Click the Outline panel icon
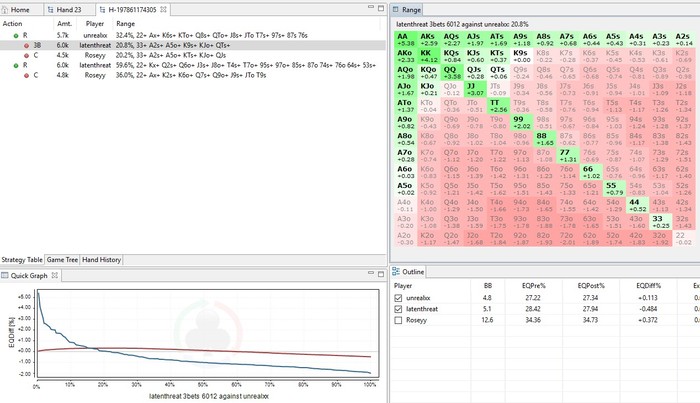 coord(396,271)
